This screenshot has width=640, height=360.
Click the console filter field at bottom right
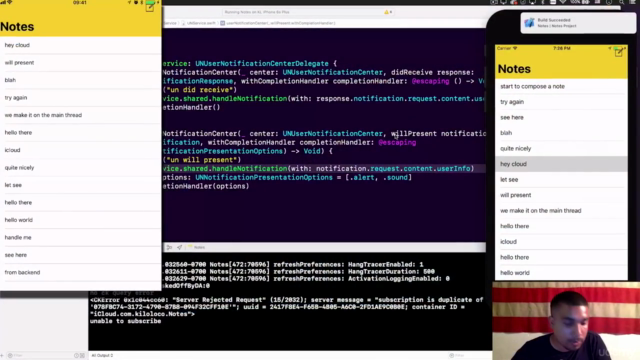[469, 356]
